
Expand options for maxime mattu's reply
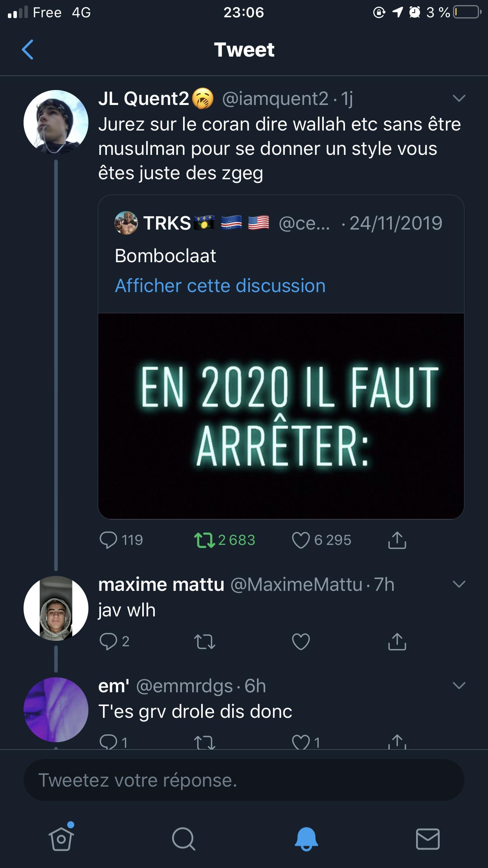pyautogui.click(x=459, y=584)
